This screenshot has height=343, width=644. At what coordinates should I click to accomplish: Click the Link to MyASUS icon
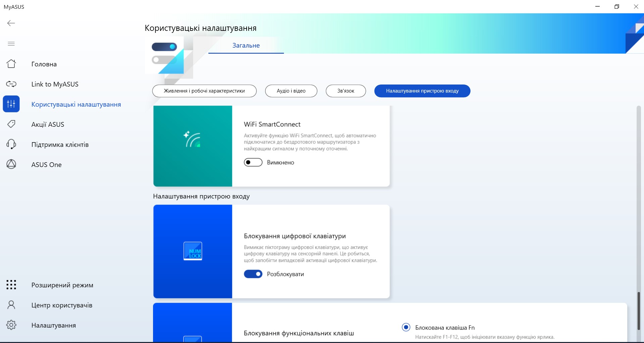[11, 84]
